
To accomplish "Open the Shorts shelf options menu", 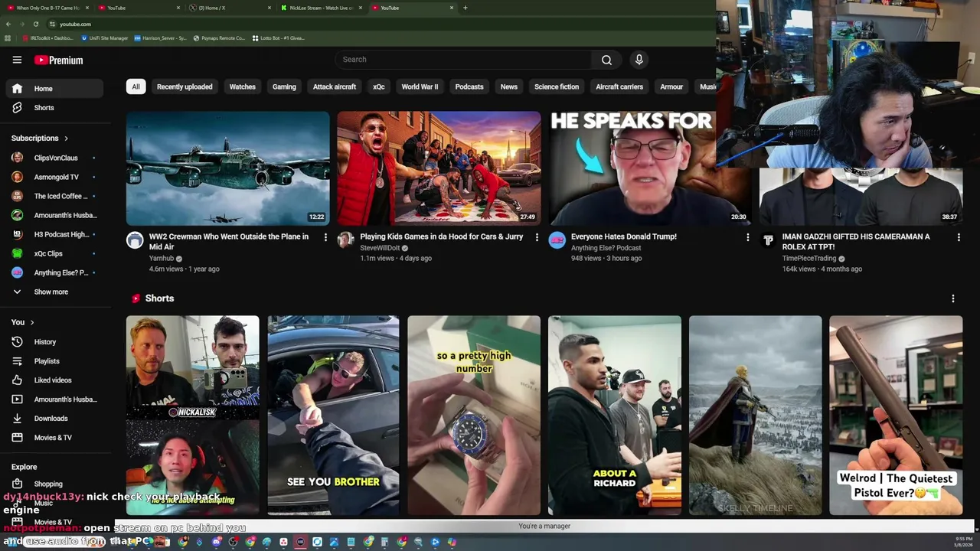I will pyautogui.click(x=953, y=298).
